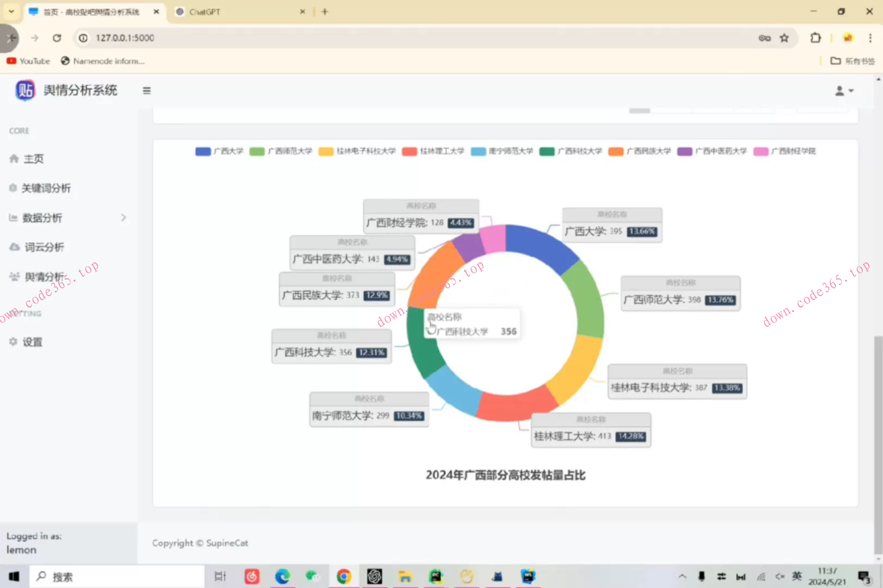
Task: Toggle 广西大学 legend series
Action: (219, 151)
